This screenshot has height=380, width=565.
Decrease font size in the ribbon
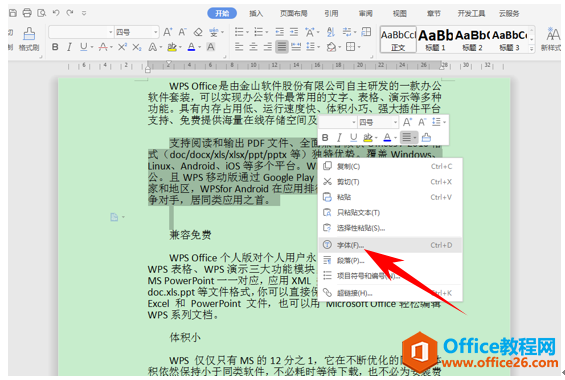(x=182, y=32)
